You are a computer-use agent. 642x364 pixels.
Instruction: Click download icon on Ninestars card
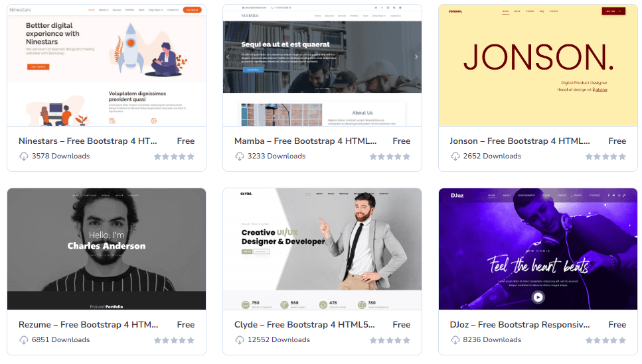pos(24,156)
